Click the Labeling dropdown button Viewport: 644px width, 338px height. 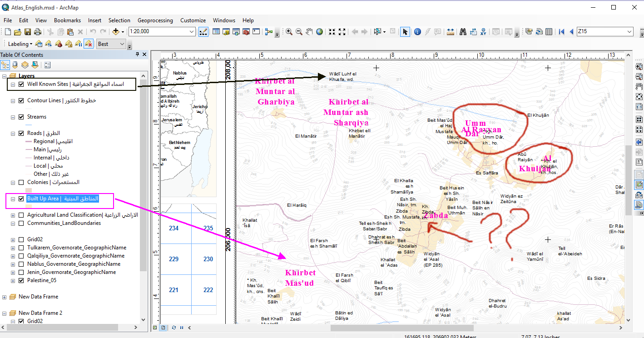pyautogui.click(x=20, y=44)
